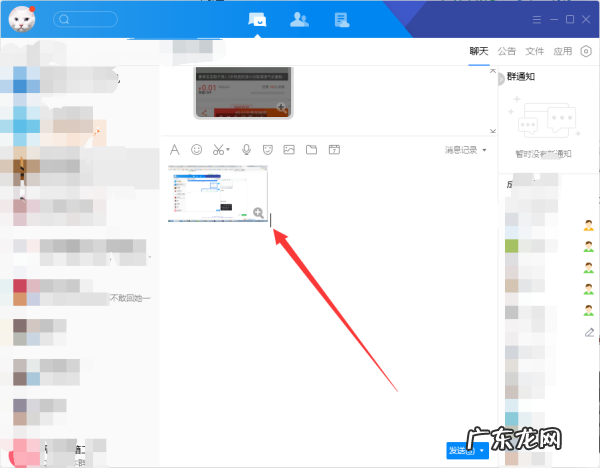Viewport: 600px width, 468px height.
Task: Click the cat profile avatar
Action: [22, 19]
